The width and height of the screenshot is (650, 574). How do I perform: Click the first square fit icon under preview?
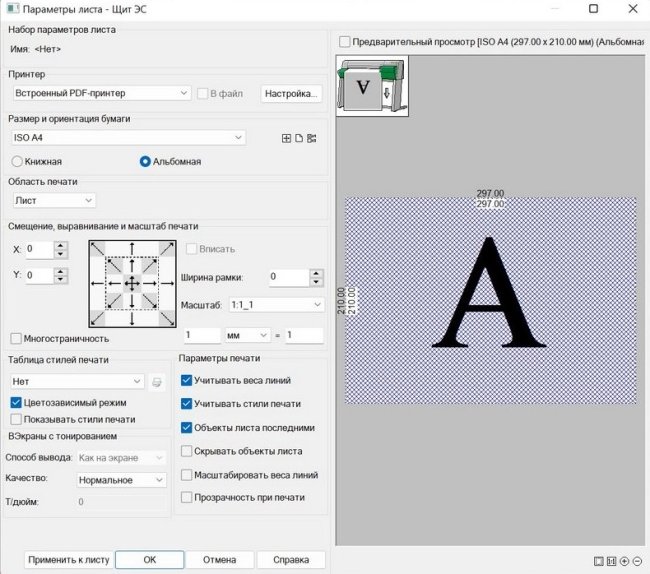(x=598, y=562)
